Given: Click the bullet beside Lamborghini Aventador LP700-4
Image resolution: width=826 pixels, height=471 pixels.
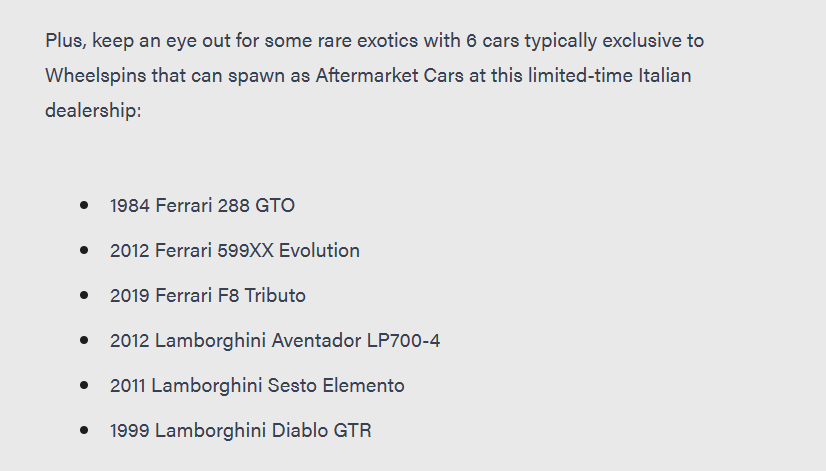Looking at the screenshot, I should coord(84,340).
